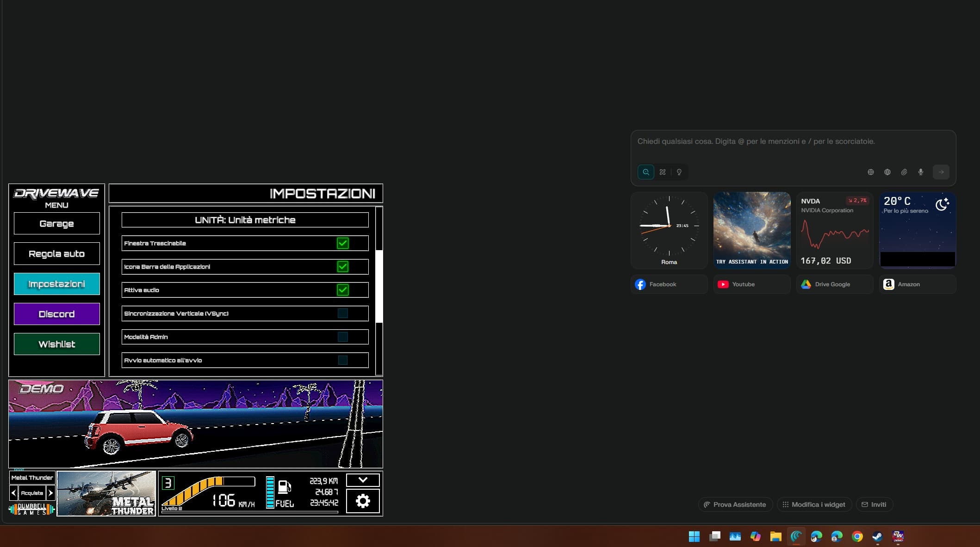
Task: Click the globe icon in the prompt box
Action: [x=887, y=172]
